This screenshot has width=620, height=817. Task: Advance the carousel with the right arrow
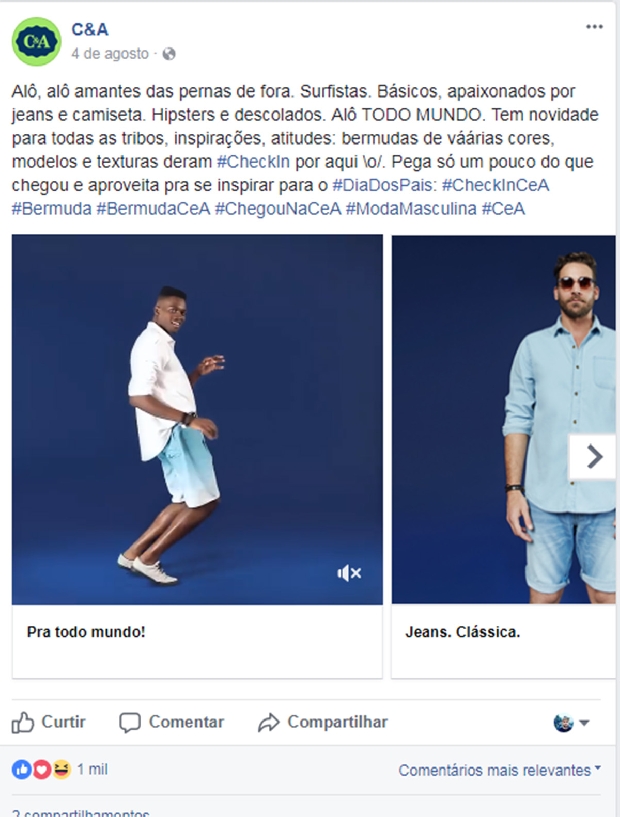[x=592, y=457]
